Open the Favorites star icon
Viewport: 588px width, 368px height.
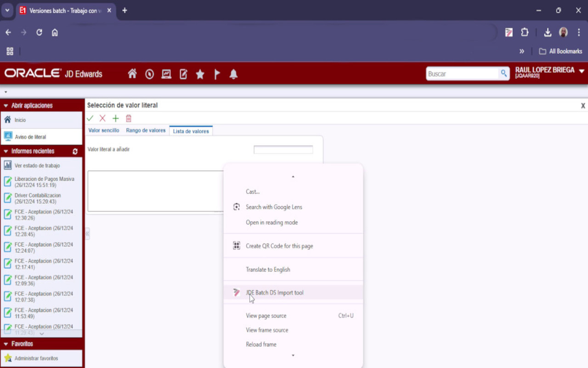tap(200, 74)
